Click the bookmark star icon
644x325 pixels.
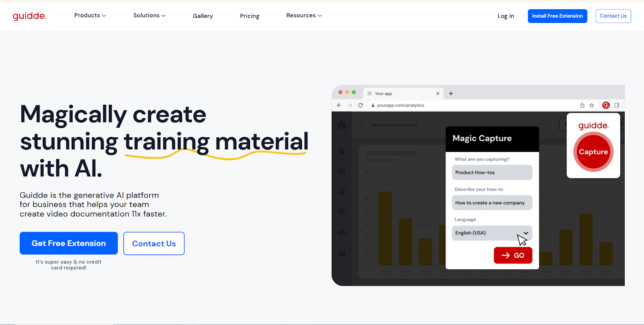coord(592,105)
